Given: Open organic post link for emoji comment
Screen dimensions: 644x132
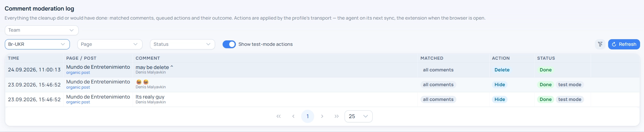Looking at the screenshot, I should [78, 87].
